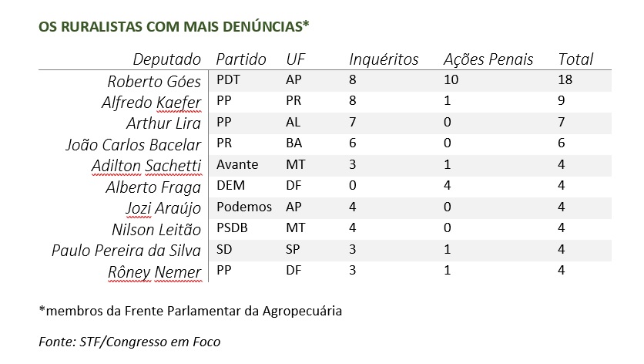644x364 pixels.
Task: Click the 'UF' column header
Action: (295, 59)
